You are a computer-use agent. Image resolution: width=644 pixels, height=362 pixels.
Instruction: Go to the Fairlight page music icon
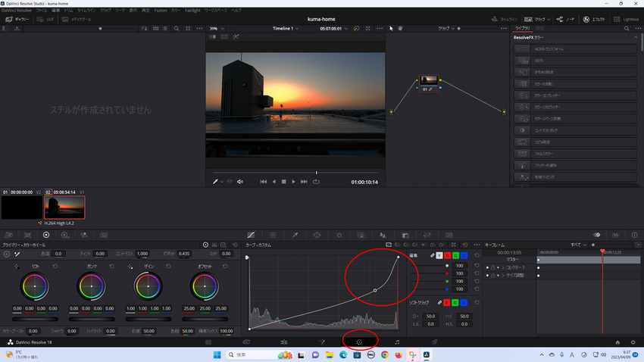[397, 342]
